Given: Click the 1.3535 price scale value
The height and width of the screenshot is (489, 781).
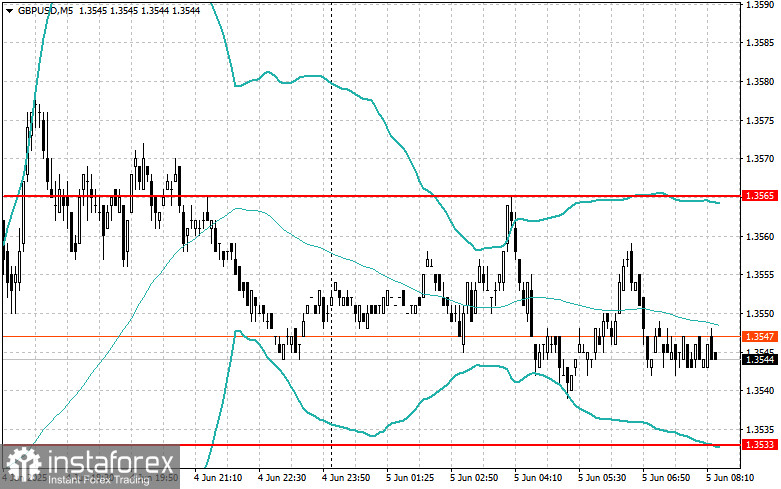Looking at the screenshot, I should (760, 429).
